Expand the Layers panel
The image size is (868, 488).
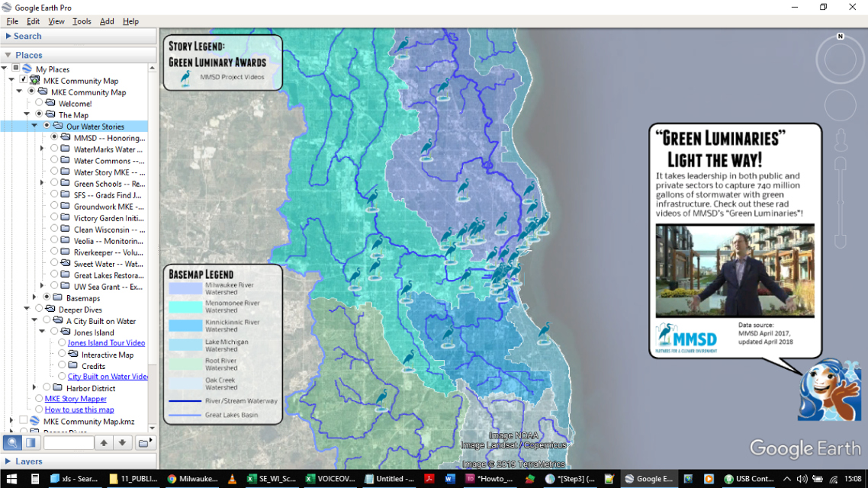[8, 461]
